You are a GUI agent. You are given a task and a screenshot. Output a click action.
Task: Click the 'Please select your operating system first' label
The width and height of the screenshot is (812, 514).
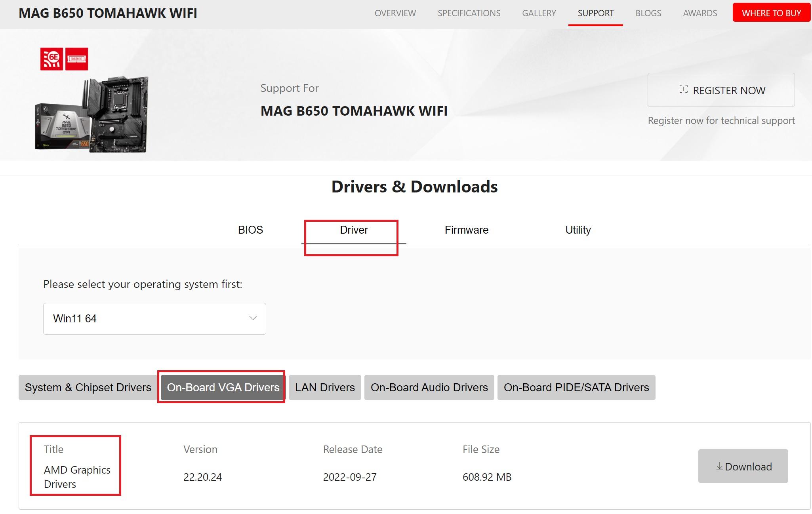click(143, 284)
